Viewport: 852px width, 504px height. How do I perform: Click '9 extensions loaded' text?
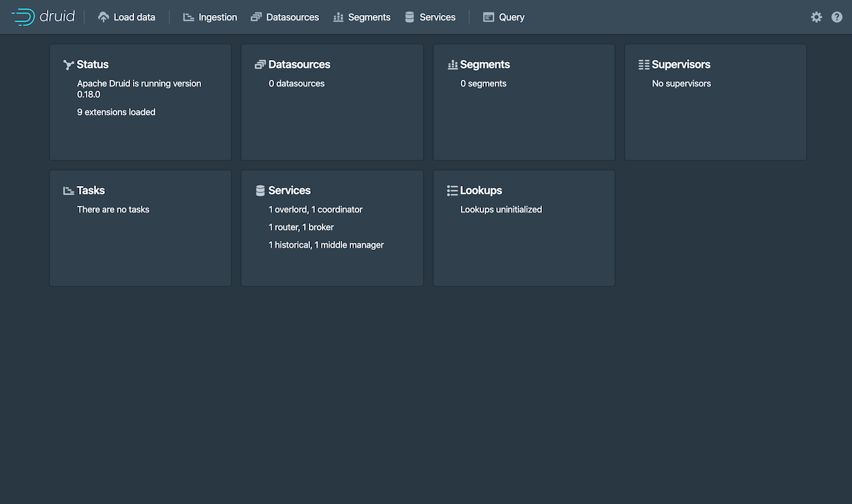tap(116, 112)
